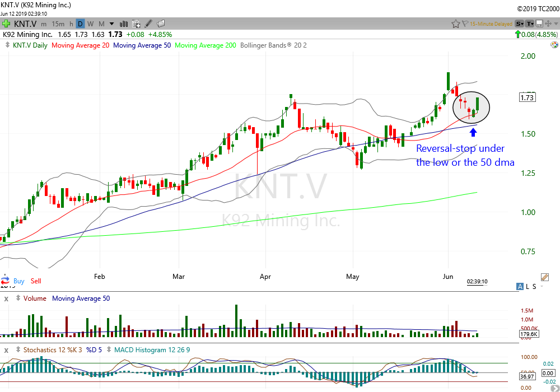Click the add indicator grid icon
560x392 pixels.
point(136,24)
